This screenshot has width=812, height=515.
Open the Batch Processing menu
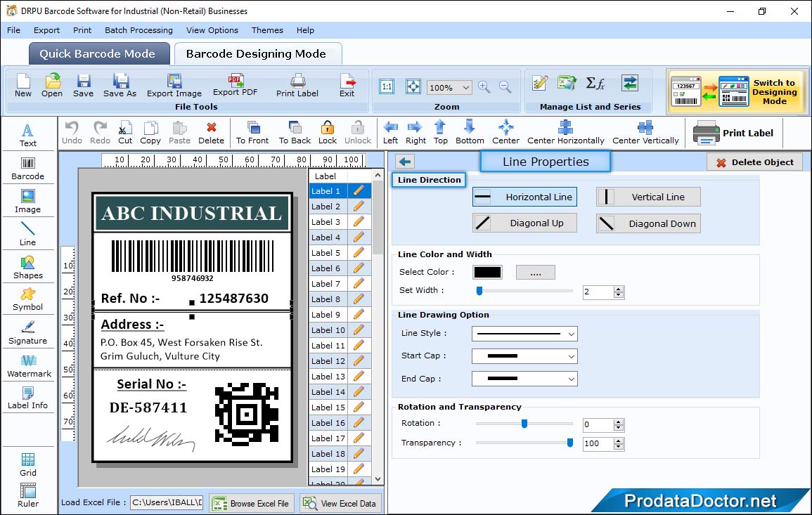(x=138, y=30)
